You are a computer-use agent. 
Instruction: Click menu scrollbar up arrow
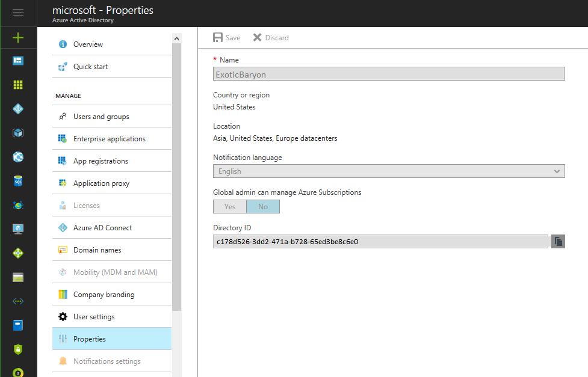(x=176, y=38)
